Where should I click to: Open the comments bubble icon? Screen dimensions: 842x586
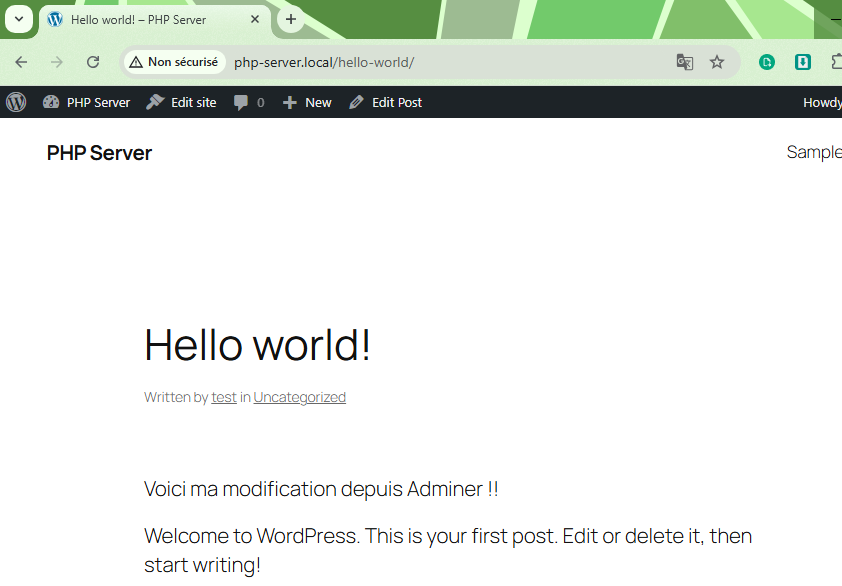[248, 102]
